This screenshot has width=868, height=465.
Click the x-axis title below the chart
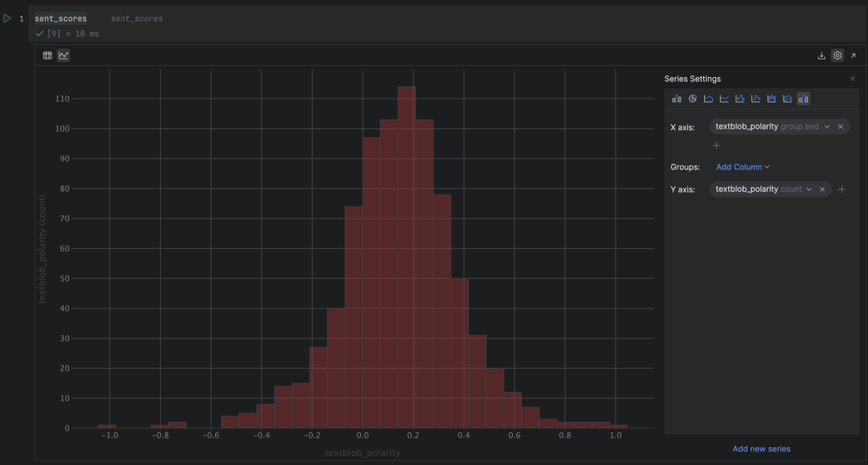(x=362, y=453)
